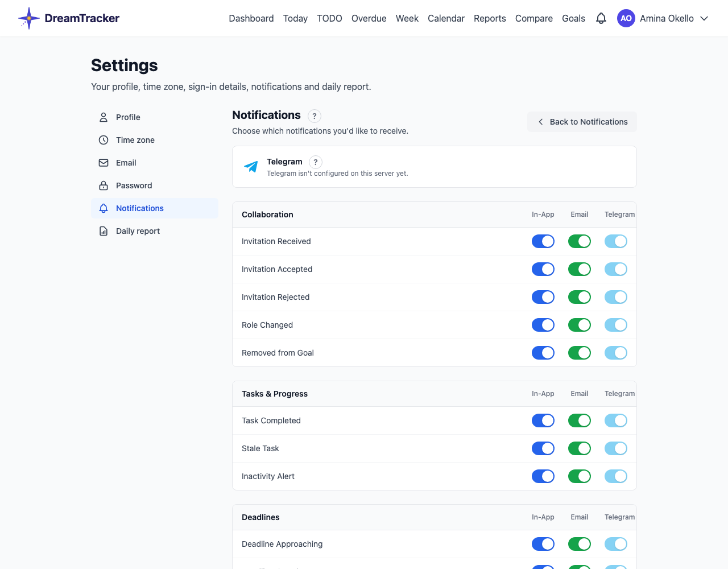Open help icon next to Notifications heading
The width and height of the screenshot is (728, 569).
(x=315, y=116)
